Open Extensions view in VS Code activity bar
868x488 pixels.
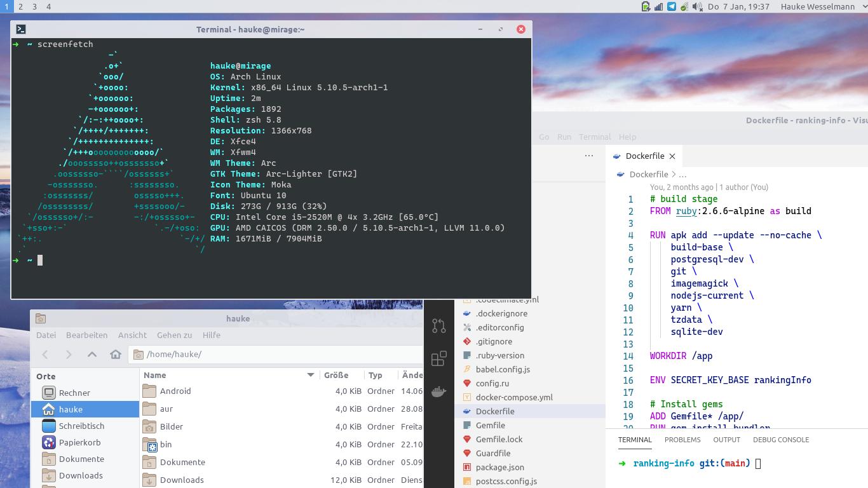439,359
